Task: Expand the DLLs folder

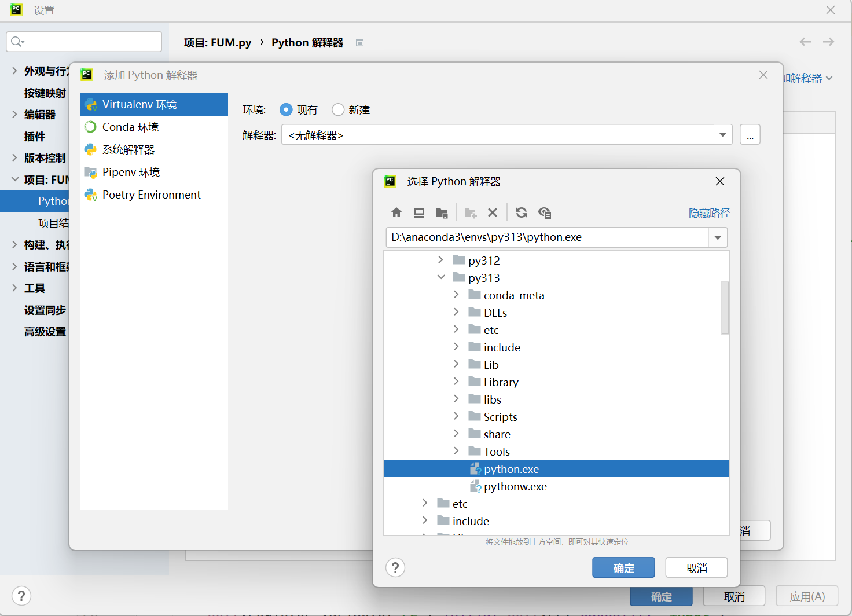Action: [456, 312]
